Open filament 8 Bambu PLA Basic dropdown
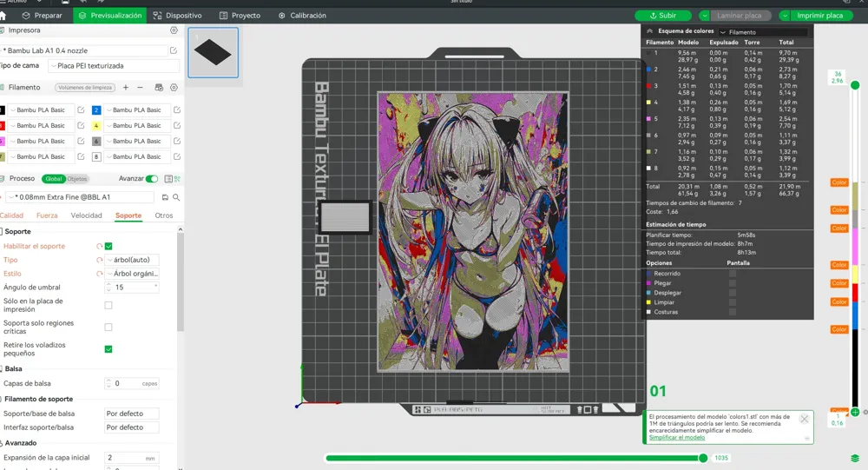Image resolution: width=868 pixels, height=470 pixels. [137, 157]
